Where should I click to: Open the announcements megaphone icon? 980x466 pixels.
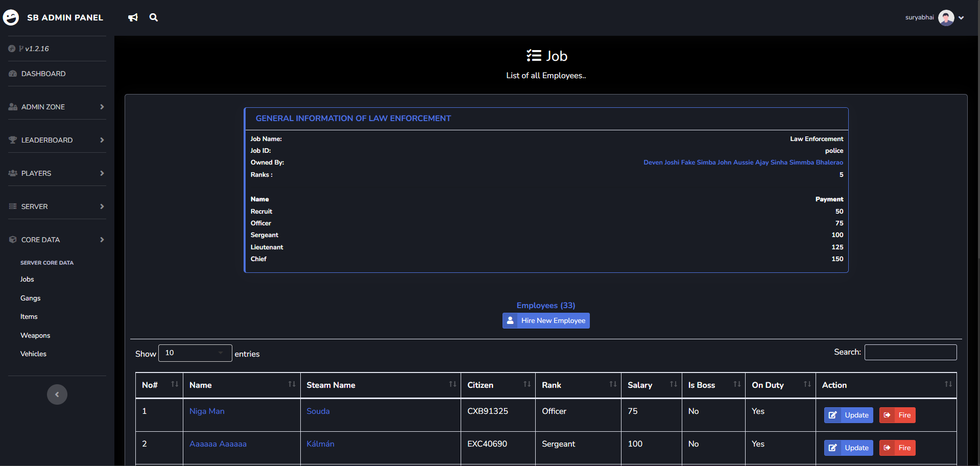(x=133, y=17)
